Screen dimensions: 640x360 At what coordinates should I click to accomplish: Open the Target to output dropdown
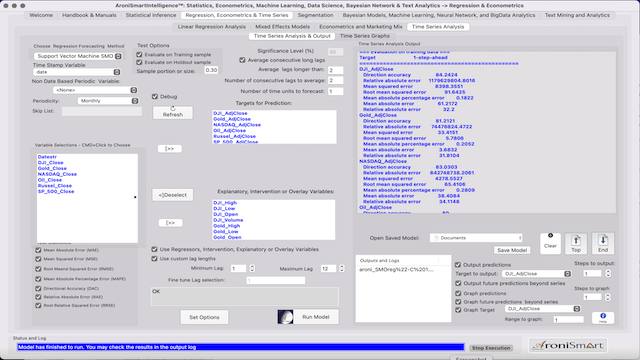coord(536,273)
